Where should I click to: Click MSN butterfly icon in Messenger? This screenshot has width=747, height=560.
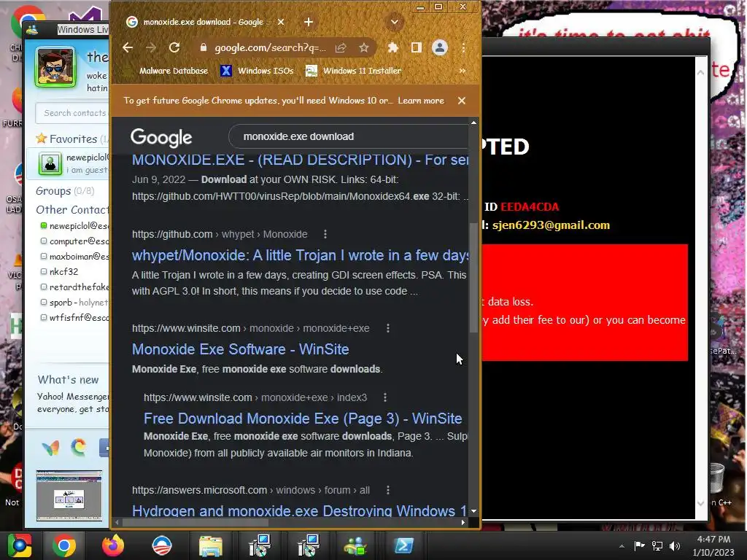pyautogui.click(x=50, y=448)
